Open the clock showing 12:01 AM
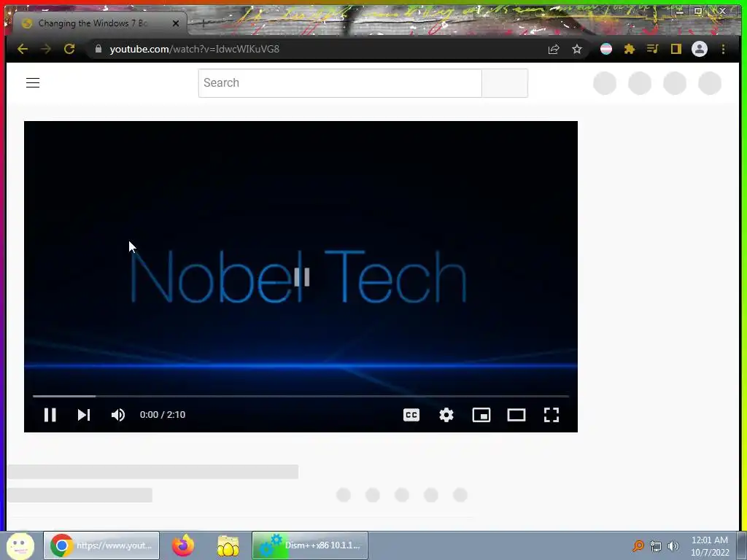This screenshot has height=560, width=747. [x=710, y=545]
